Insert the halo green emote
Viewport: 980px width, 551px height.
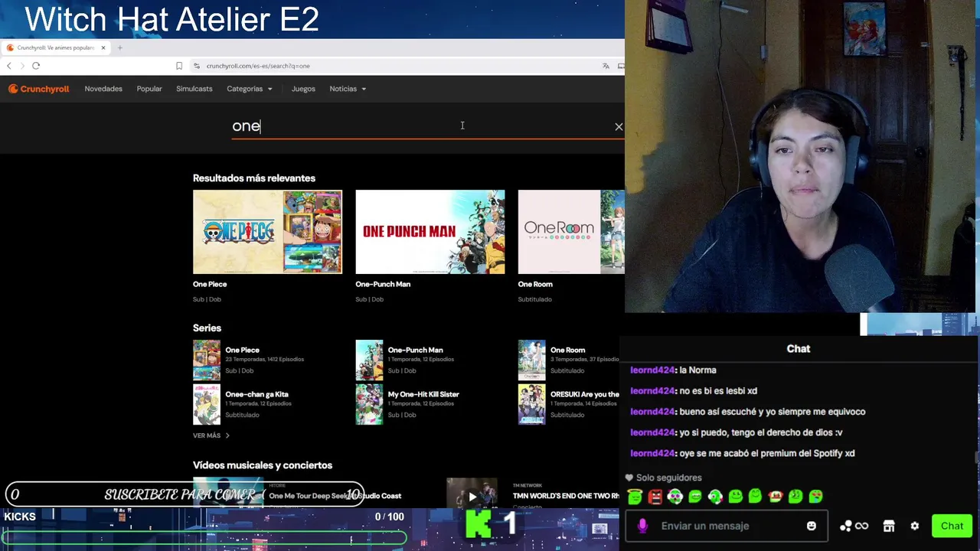point(635,497)
